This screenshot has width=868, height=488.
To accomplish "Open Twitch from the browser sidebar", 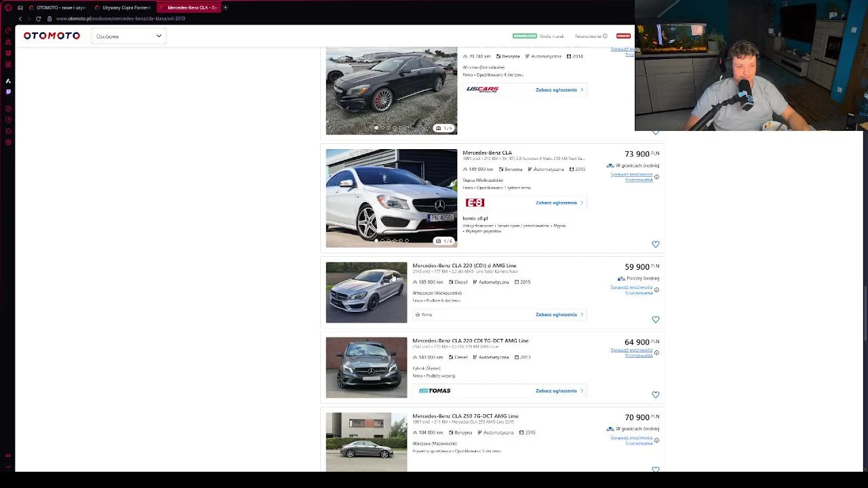I will [8, 91].
